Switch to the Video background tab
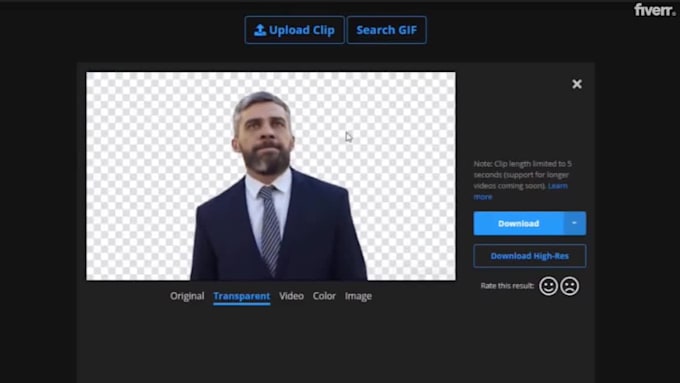The height and width of the screenshot is (383, 680). click(291, 296)
